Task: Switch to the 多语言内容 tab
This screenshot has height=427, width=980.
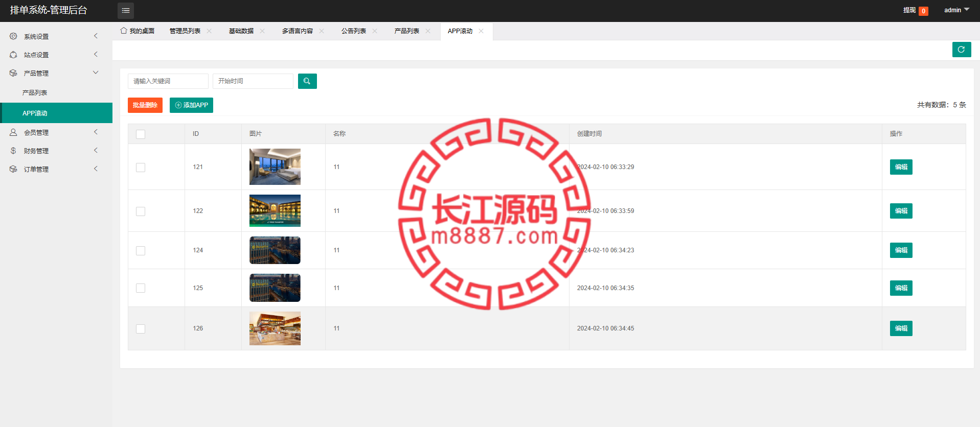Action: (x=298, y=31)
